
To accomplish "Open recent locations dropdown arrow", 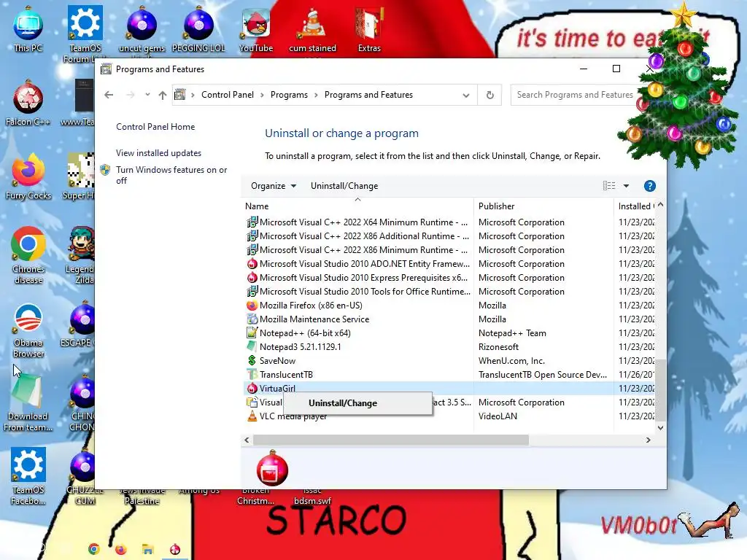I will [x=147, y=95].
